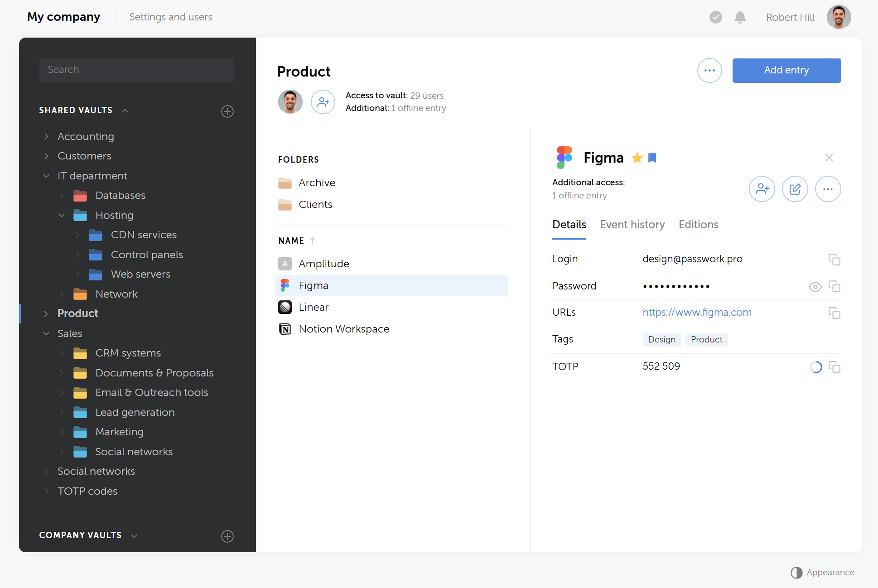Expand the Company Vaults section
The image size is (878, 588).
click(134, 535)
